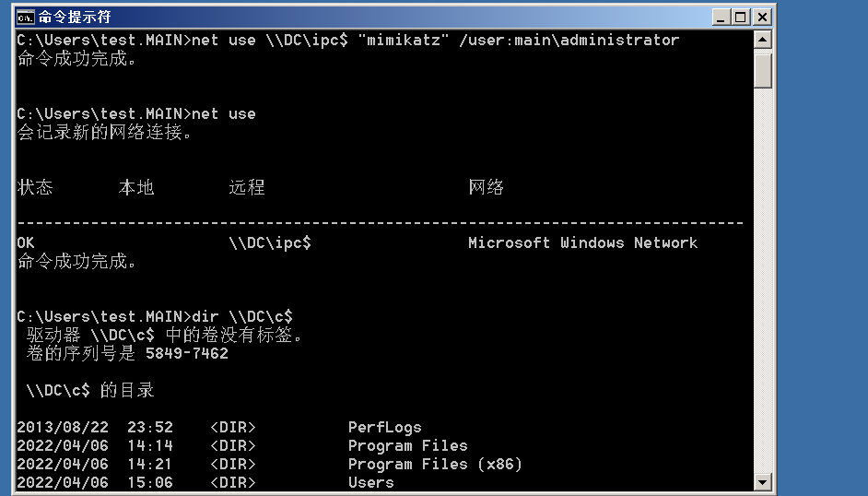Screen dimensions: 868x496
Task: Click the 网络 column header
Action: click(x=486, y=187)
